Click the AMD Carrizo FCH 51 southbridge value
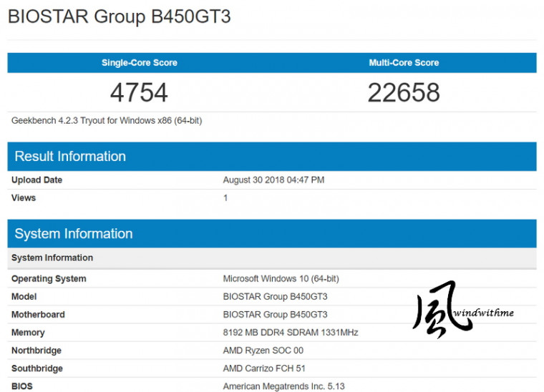This screenshot has height=392, width=544. pyautogui.click(x=266, y=368)
